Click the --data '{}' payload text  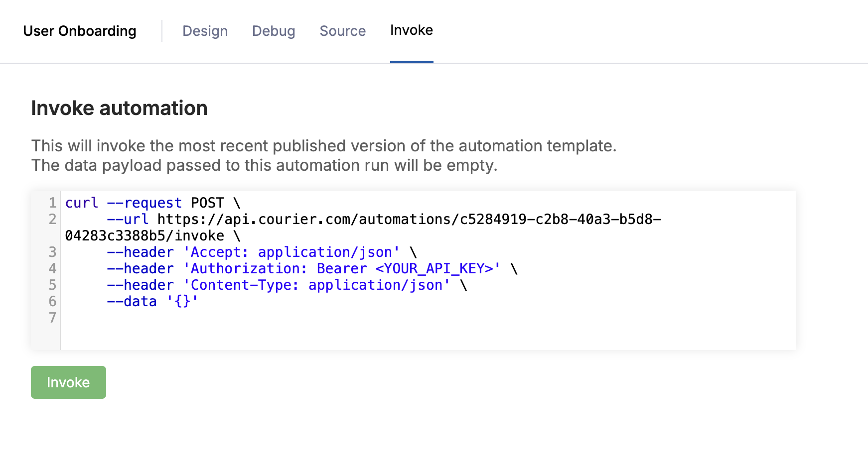[152, 301]
